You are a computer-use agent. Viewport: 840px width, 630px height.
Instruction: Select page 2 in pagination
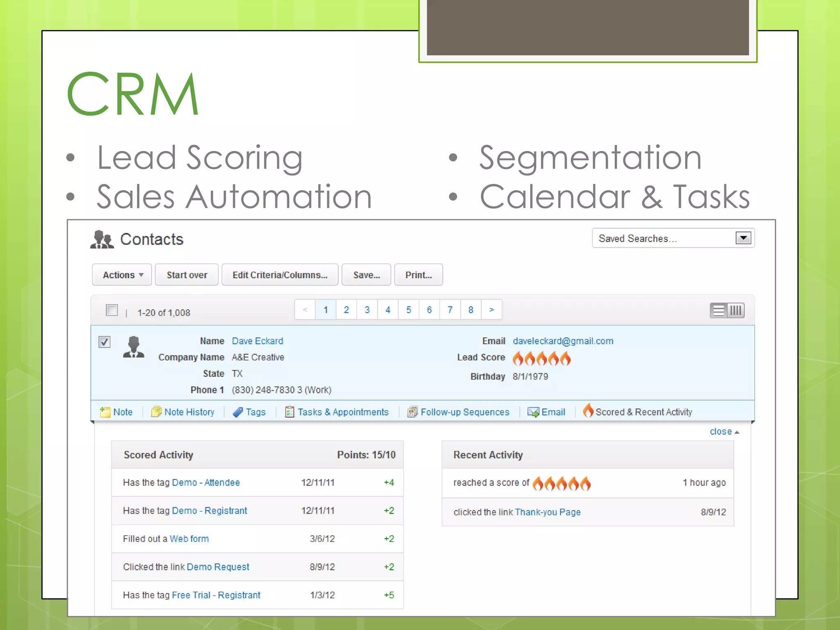click(347, 310)
